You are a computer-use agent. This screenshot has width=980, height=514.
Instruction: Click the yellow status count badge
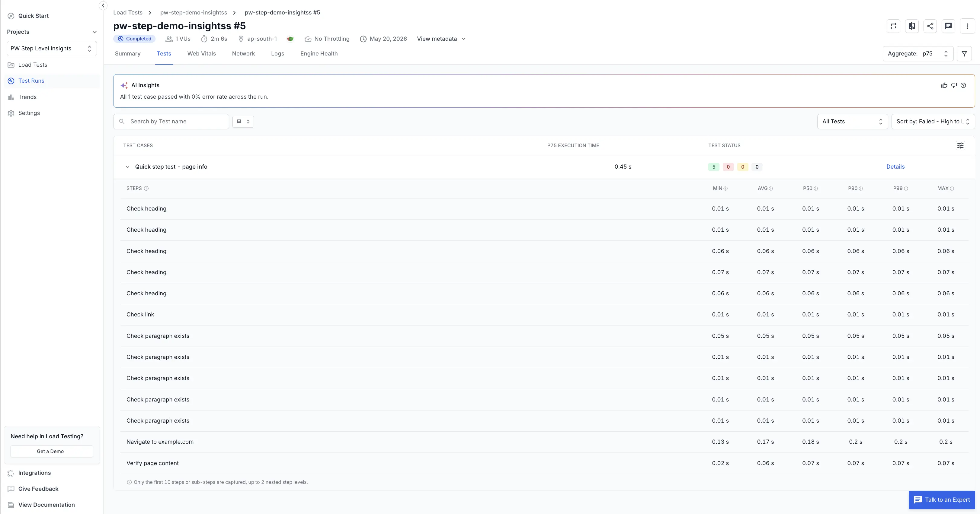pos(743,167)
